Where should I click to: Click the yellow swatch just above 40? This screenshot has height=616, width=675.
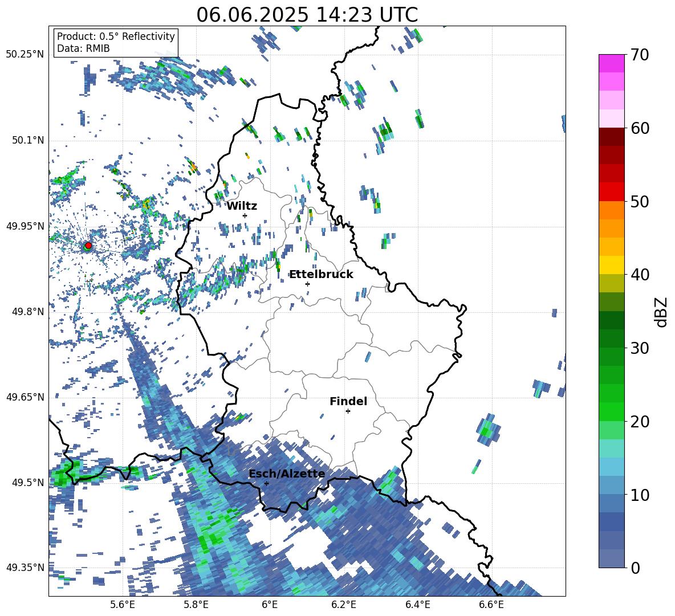pyautogui.click(x=612, y=265)
